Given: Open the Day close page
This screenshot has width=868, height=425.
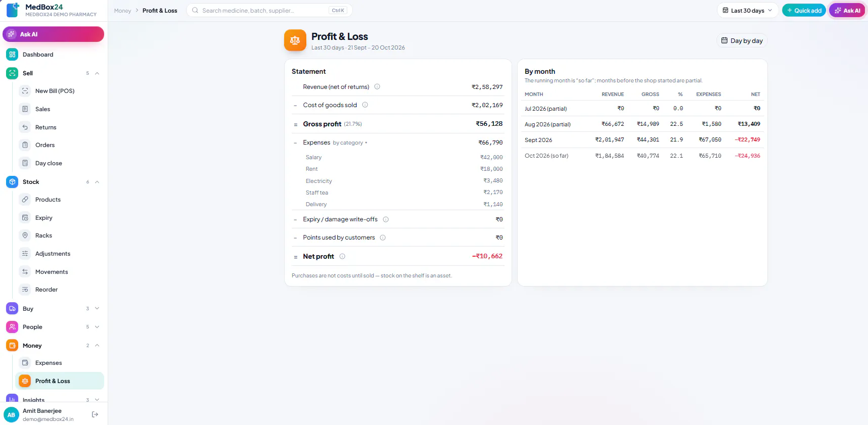Looking at the screenshot, I should [60, 163].
